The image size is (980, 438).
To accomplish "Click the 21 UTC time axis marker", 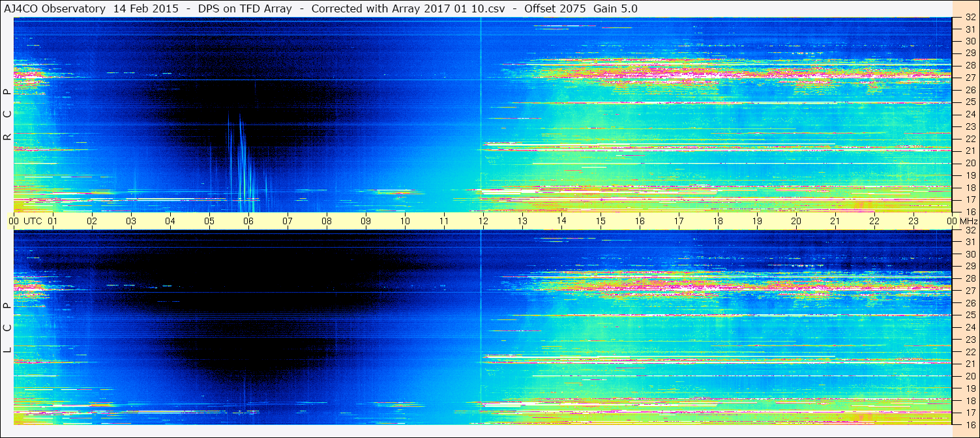I will [x=835, y=221].
